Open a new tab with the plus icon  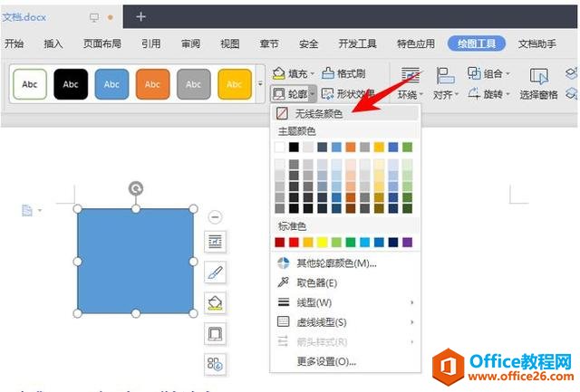point(140,16)
